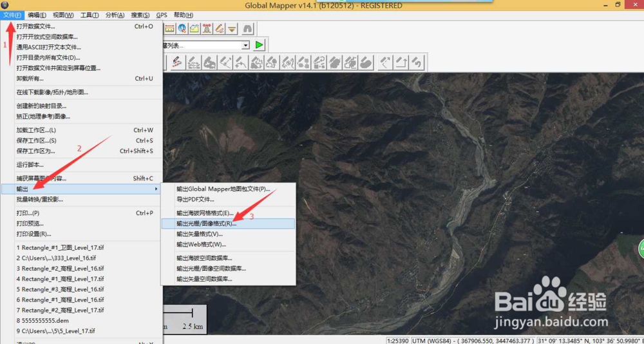This screenshot has width=644, height=344.
Task: Click the grayed curved undo-arrow digitizer icon
Action: tap(417, 62)
